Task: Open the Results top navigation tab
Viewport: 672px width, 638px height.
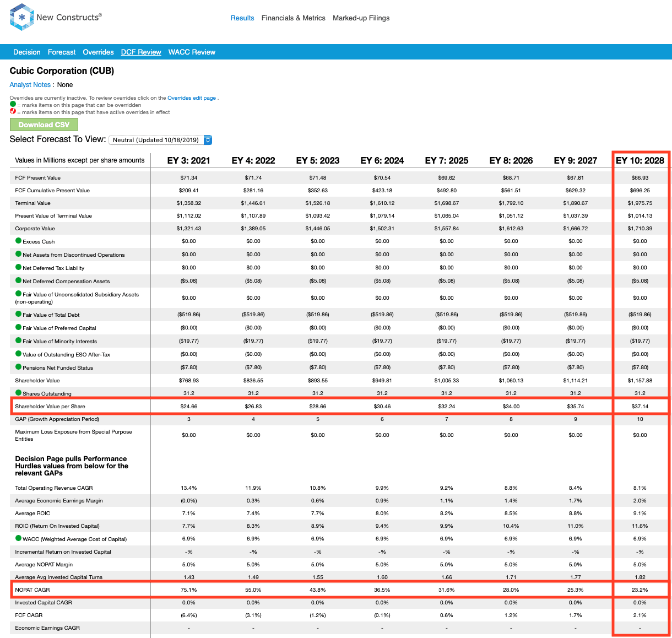Action: tap(242, 18)
